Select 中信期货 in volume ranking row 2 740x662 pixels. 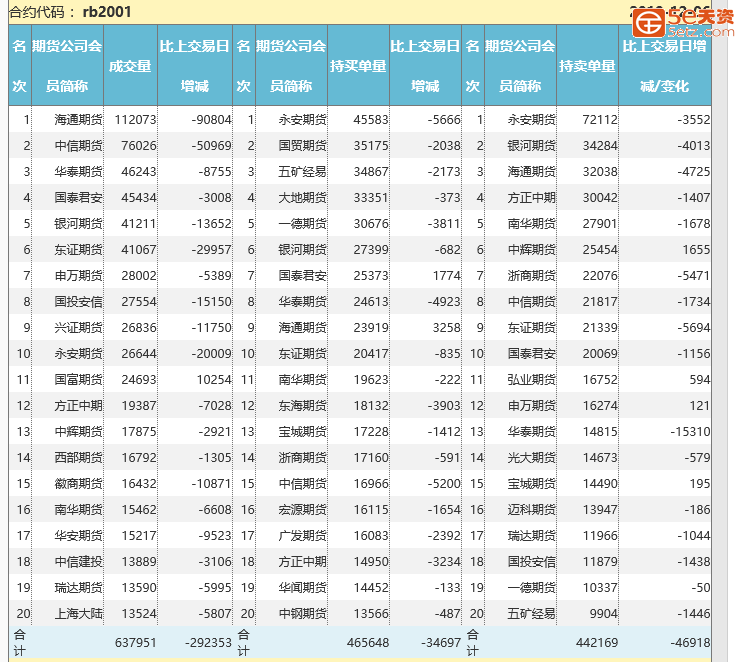78,146
